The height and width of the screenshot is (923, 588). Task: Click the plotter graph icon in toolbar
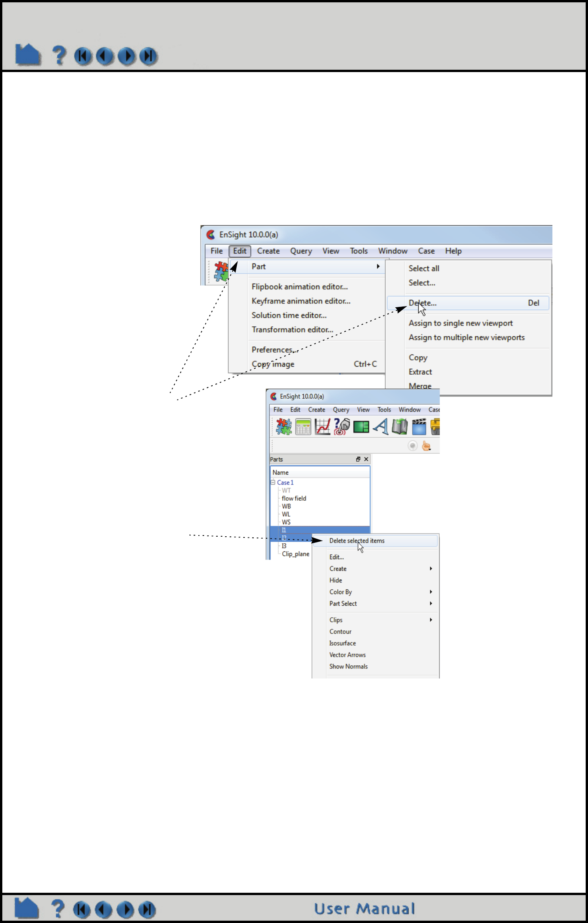point(323,427)
